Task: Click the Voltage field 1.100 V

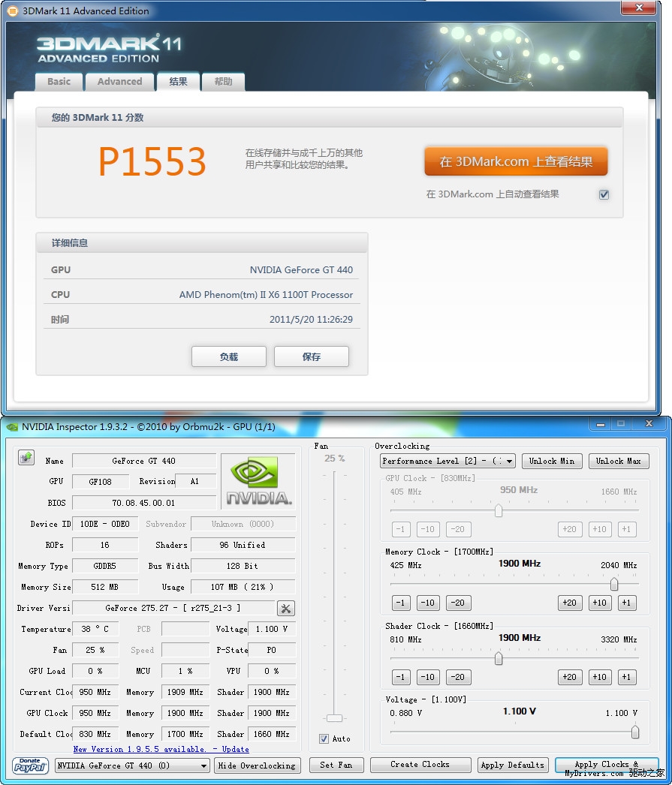Action: point(272,630)
